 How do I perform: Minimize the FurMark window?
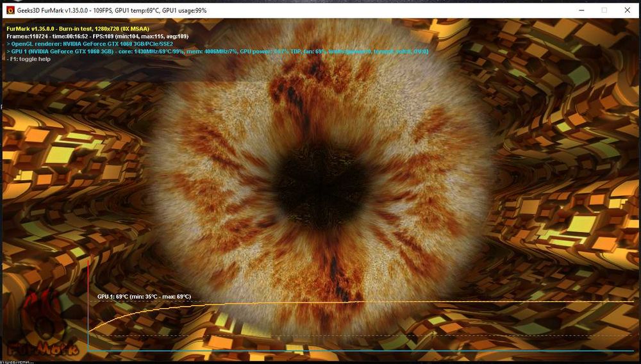[581, 10]
